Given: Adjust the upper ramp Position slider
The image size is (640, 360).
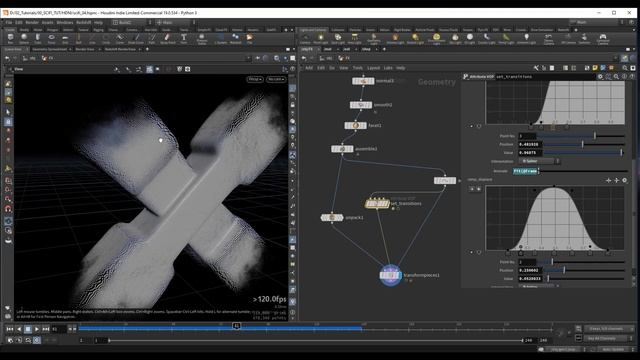Looking at the screenshot, I should 584,144.
